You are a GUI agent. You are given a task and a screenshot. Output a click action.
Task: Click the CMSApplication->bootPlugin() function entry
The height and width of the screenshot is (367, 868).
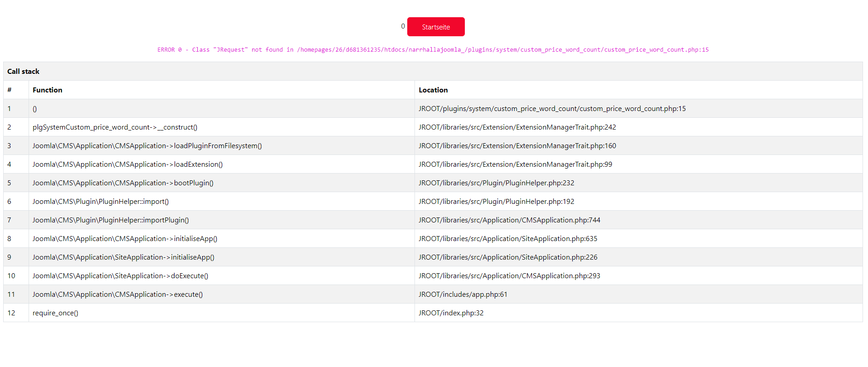123,183
